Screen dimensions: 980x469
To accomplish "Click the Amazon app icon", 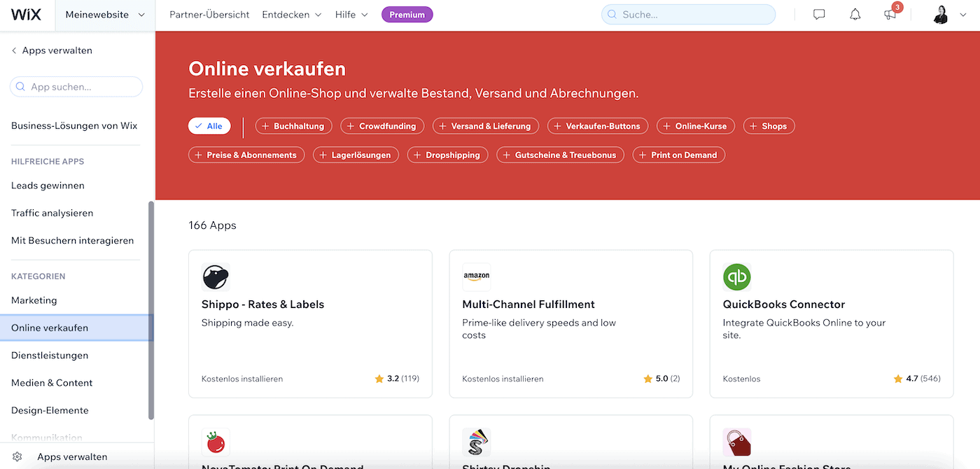I will (477, 277).
